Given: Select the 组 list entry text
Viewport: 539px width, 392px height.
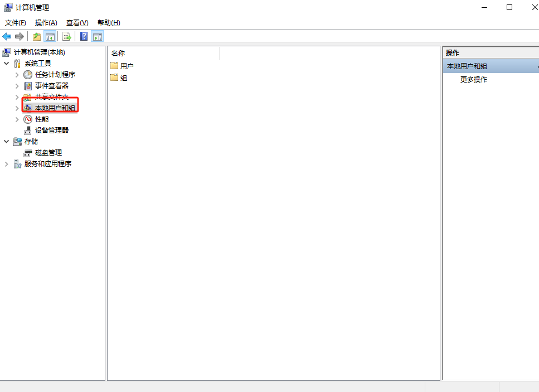Looking at the screenshot, I should pos(124,78).
